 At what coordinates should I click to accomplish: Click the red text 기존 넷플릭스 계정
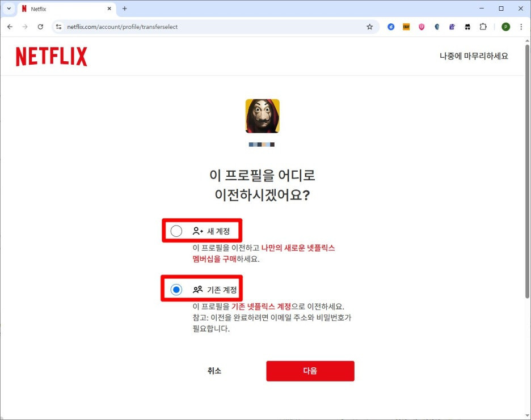click(261, 307)
